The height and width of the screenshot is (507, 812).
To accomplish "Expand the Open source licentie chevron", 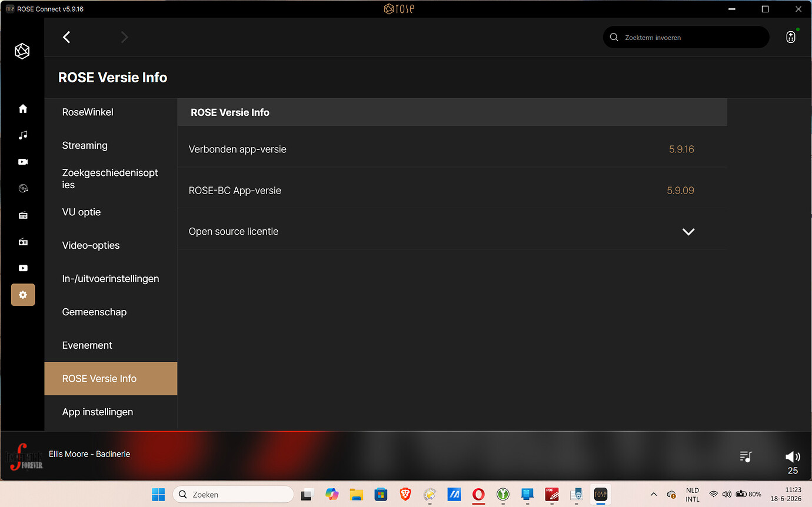I will (688, 232).
